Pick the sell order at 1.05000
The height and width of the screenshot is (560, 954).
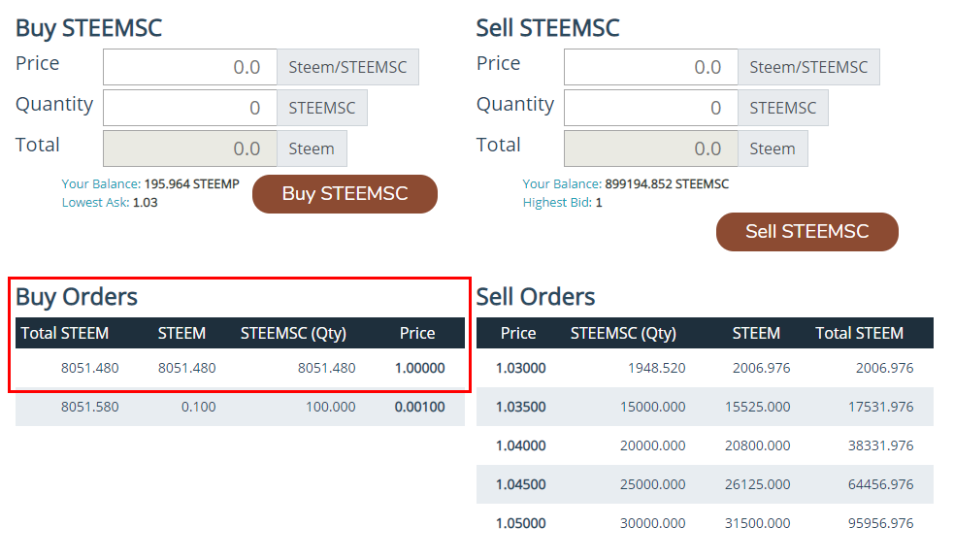[705, 523]
